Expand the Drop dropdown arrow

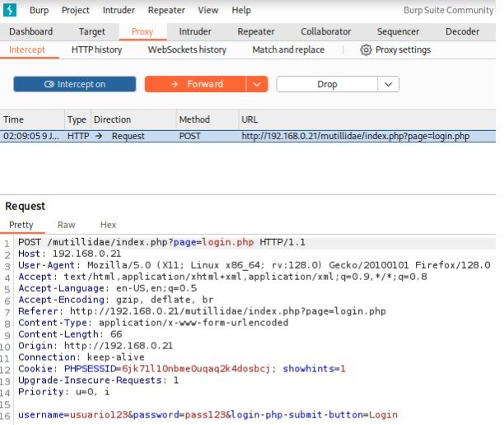coord(388,84)
